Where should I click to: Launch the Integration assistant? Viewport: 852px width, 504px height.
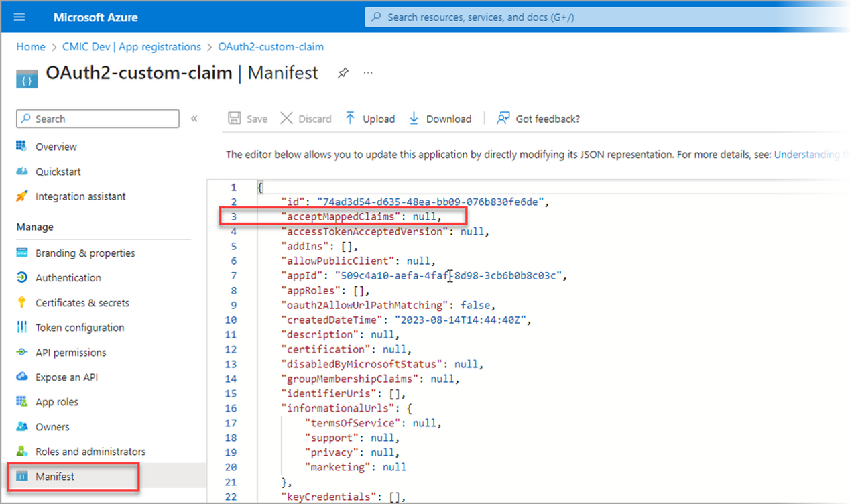(80, 196)
